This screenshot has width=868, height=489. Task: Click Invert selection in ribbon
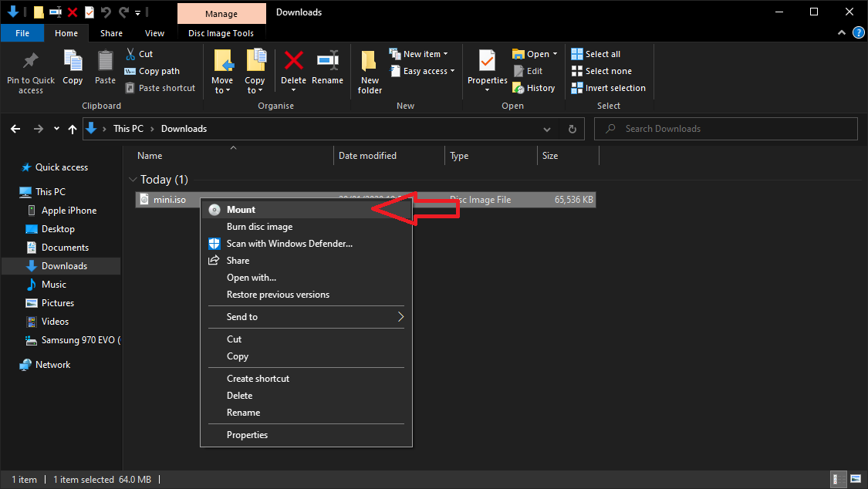coord(609,88)
